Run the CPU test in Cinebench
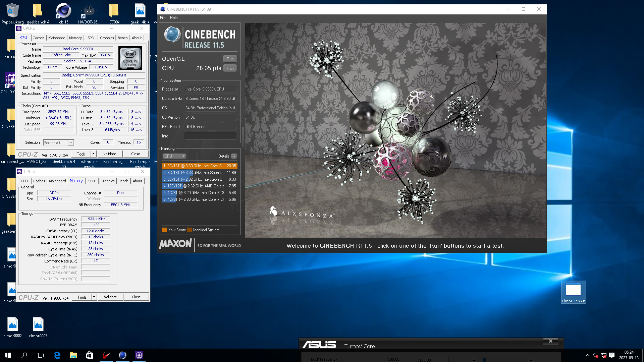Image resolution: width=644 pixels, height=362 pixels. pos(230,68)
